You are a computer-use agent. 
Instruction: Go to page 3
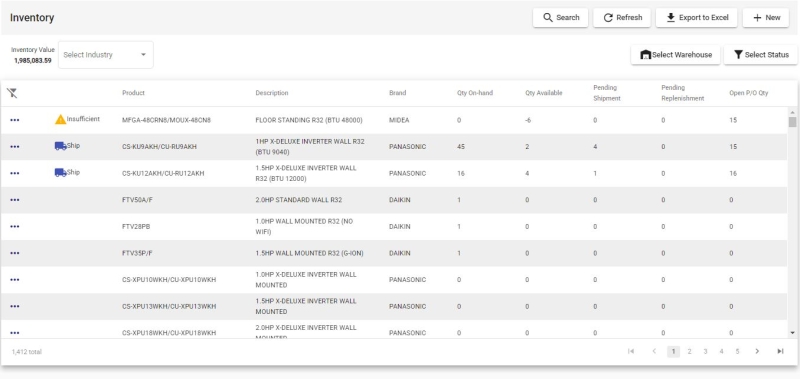pyautogui.click(x=705, y=351)
